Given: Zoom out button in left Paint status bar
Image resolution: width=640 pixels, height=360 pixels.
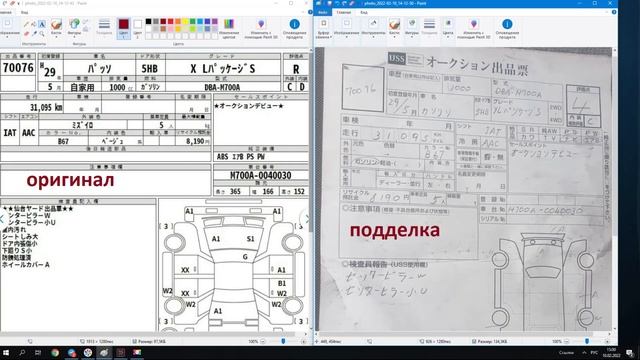Looking at the screenshot, I should click(263, 341).
